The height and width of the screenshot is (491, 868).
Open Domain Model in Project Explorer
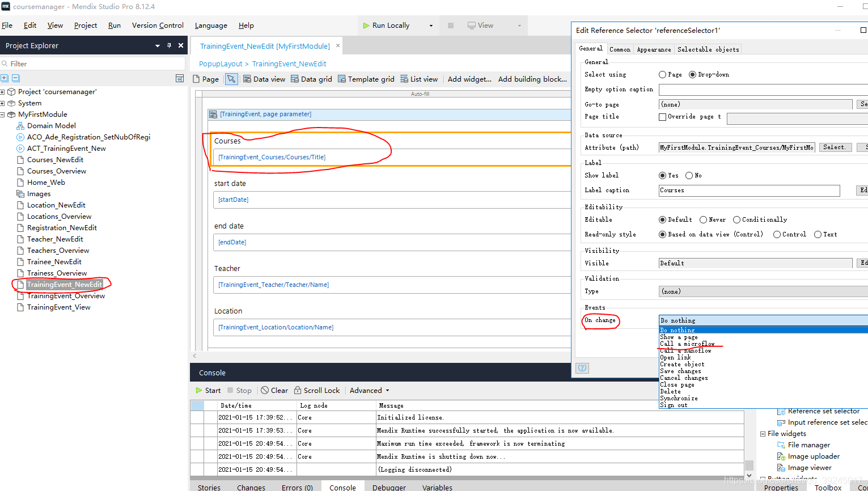(x=51, y=126)
